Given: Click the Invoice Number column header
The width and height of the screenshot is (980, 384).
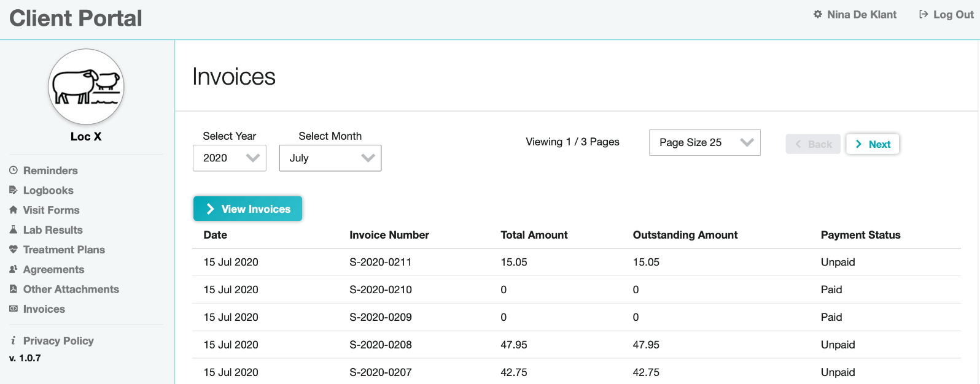Looking at the screenshot, I should click(389, 235).
